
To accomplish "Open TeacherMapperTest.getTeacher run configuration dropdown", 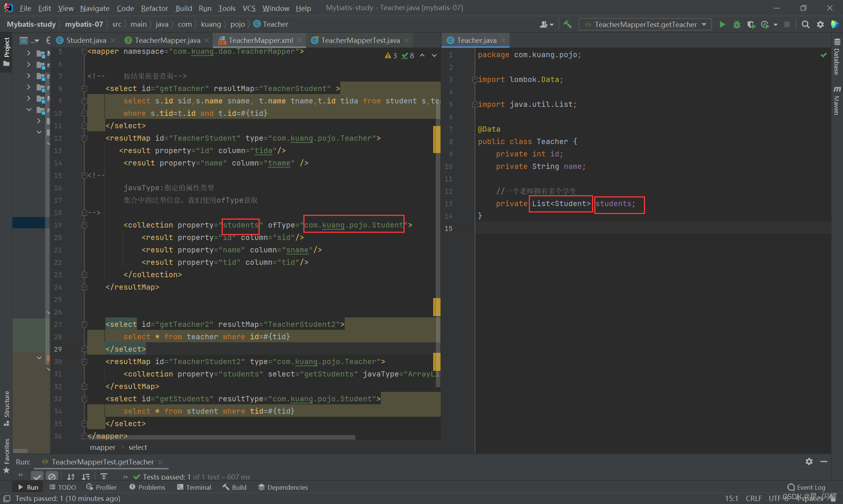I will (645, 24).
